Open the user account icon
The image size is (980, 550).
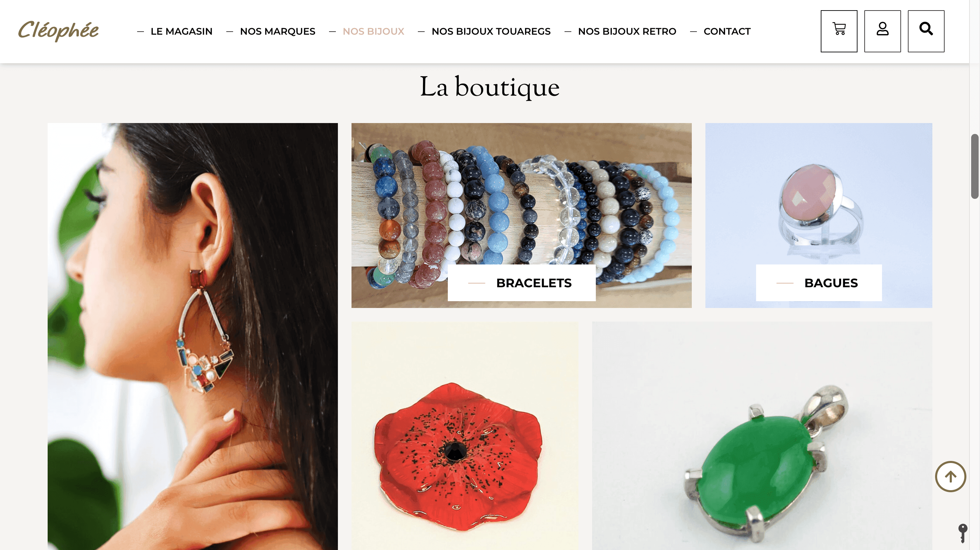882,31
